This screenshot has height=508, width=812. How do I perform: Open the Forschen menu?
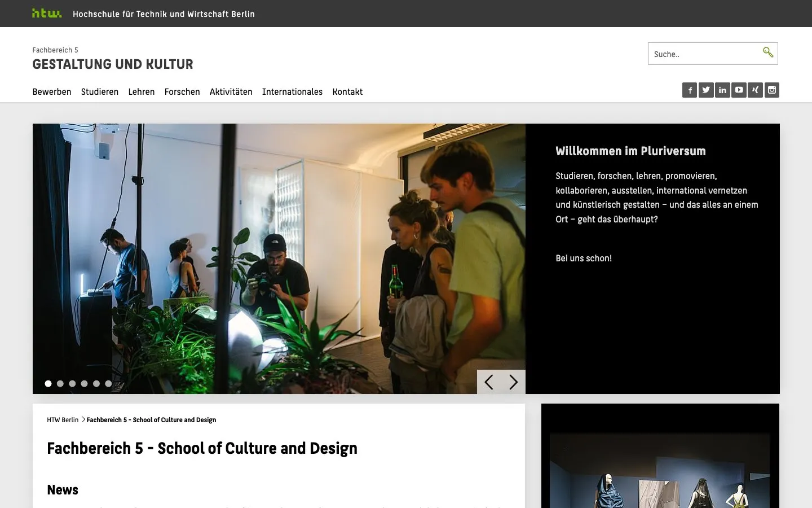tap(182, 91)
